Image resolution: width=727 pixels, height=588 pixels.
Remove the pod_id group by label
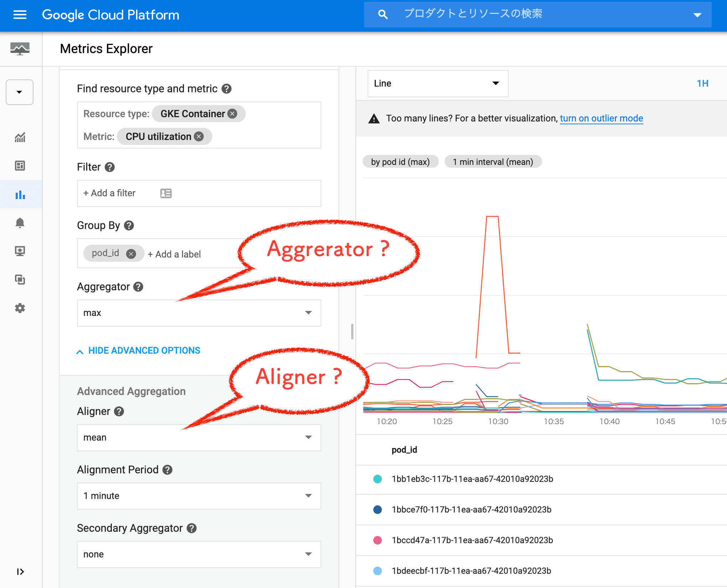tap(131, 254)
